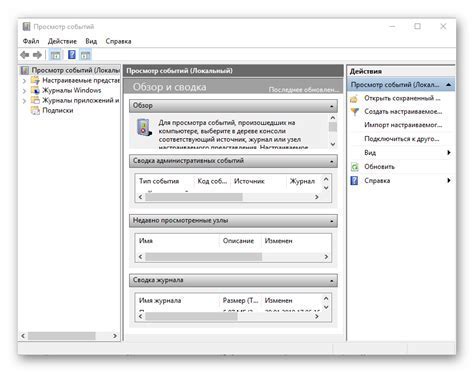Select Импорт настраиваемого action
Image resolution: width=474 pixels, height=373 pixels.
pos(403,125)
